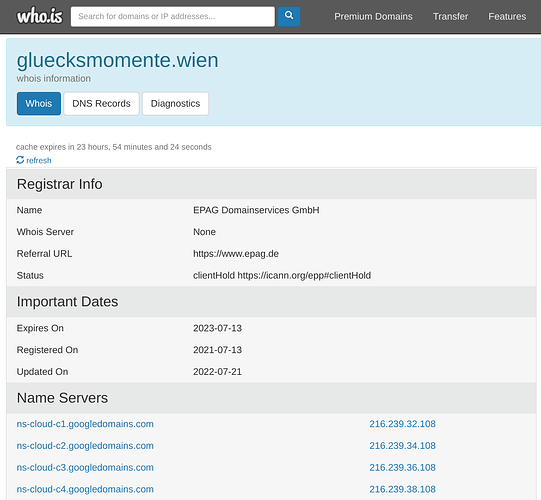Click the registrar name EPAG Domainservices GmbH

256,210
